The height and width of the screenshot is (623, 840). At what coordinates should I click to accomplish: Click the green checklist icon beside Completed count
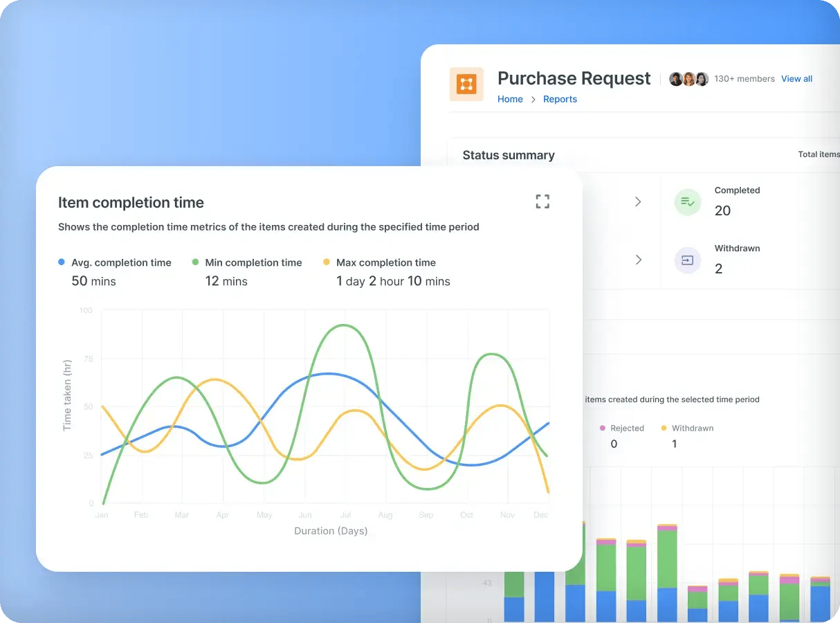(687, 201)
